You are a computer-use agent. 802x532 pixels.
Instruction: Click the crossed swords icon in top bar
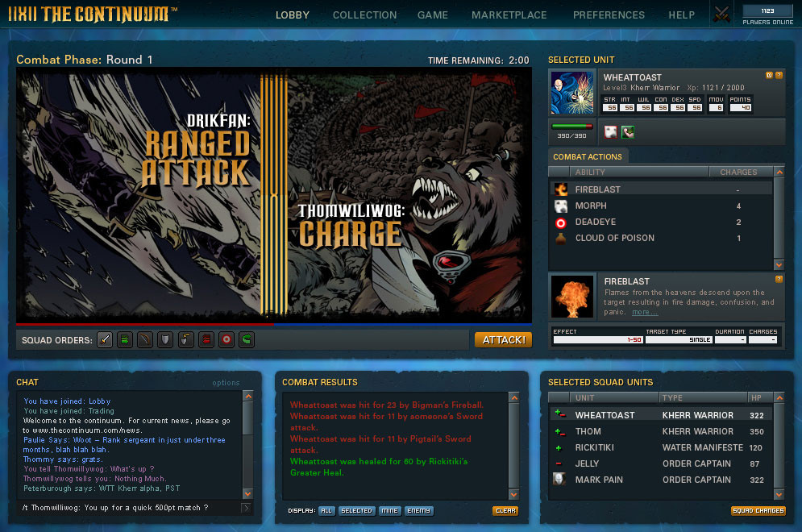pyautogui.click(x=721, y=15)
